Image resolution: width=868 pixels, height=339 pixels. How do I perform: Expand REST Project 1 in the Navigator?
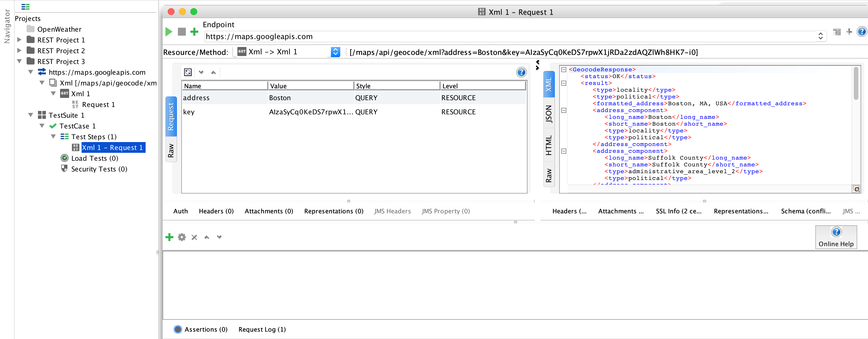tap(19, 40)
